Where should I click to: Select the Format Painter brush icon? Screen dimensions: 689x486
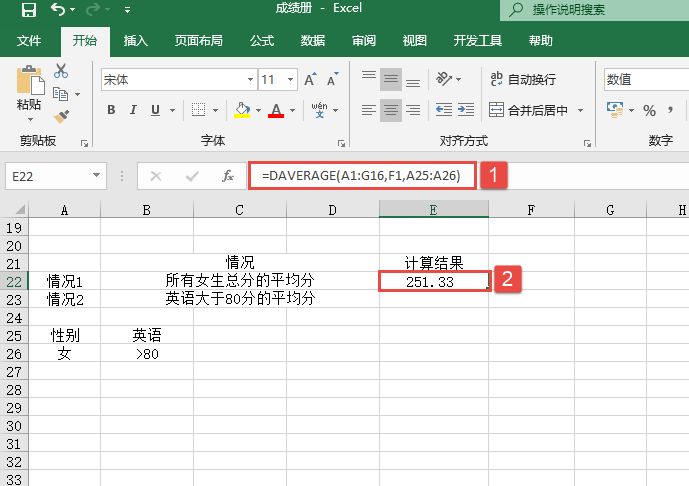tap(61, 116)
